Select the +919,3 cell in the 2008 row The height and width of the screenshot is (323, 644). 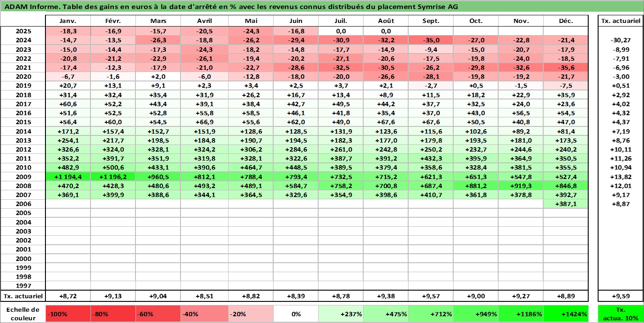pos(521,185)
